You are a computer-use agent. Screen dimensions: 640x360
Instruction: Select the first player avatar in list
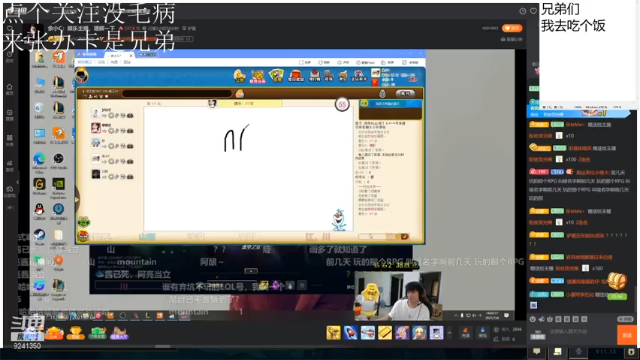pyautogui.click(x=96, y=113)
